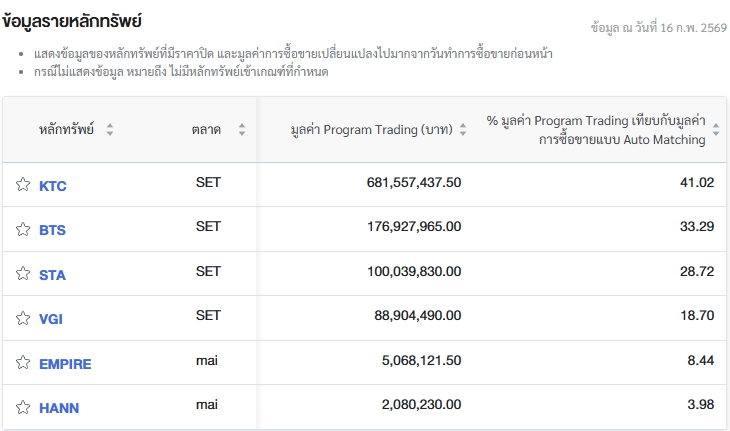730x431 pixels.
Task: Favorite HANN using its star icon
Action: tap(23, 407)
